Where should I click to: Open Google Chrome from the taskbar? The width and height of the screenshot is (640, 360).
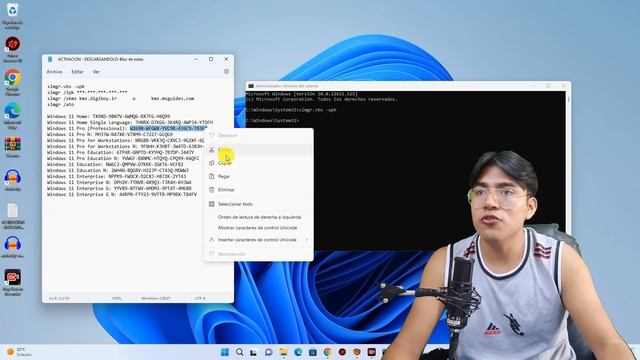click(x=327, y=352)
